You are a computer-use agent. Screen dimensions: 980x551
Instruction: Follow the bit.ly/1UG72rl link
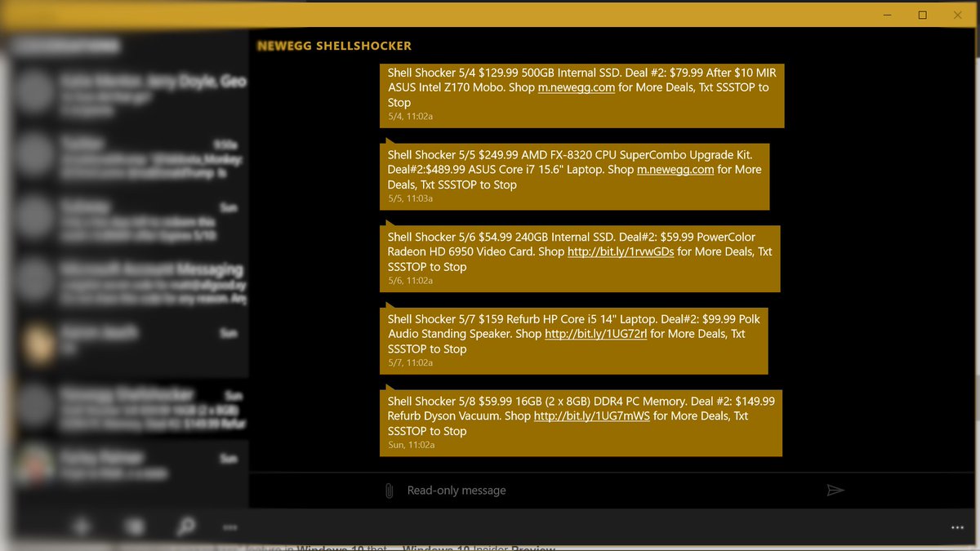point(596,334)
